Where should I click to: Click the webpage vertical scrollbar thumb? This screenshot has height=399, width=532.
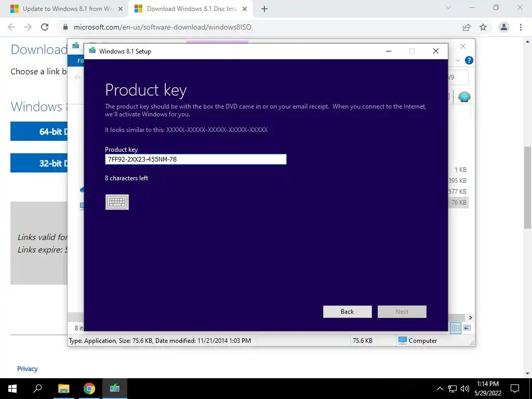528,187
